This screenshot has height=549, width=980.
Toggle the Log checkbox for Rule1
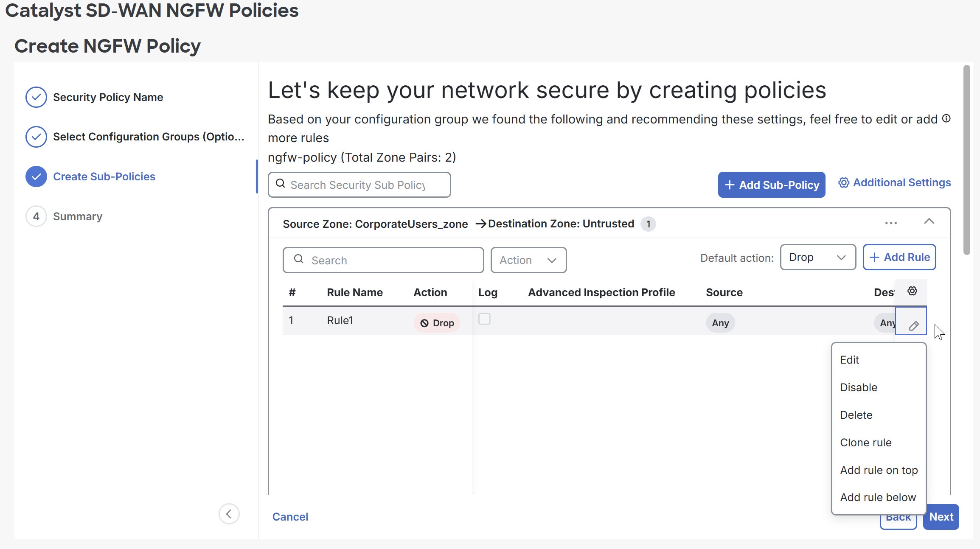[484, 319]
